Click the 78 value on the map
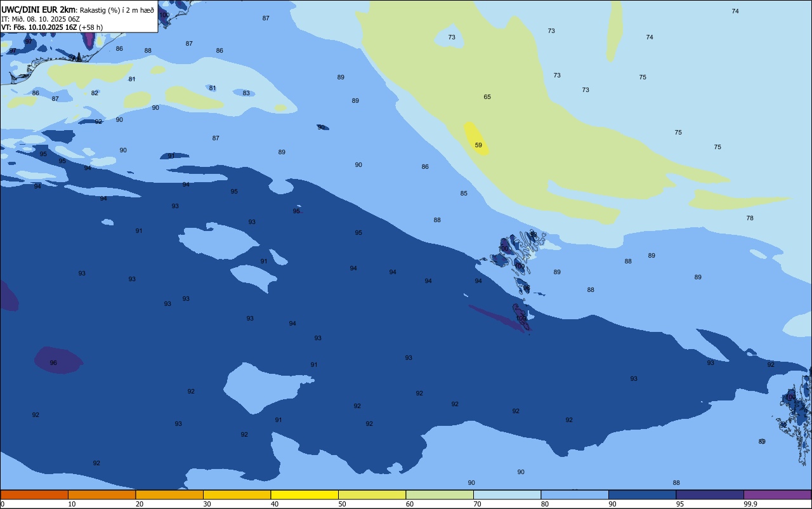 coord(750,218)
